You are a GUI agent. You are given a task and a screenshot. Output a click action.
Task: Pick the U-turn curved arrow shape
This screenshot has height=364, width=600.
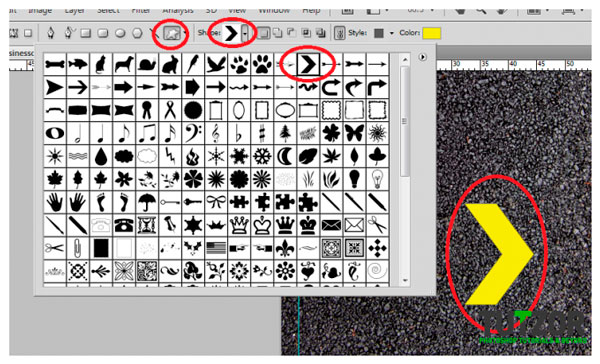[x=331, y=87]
